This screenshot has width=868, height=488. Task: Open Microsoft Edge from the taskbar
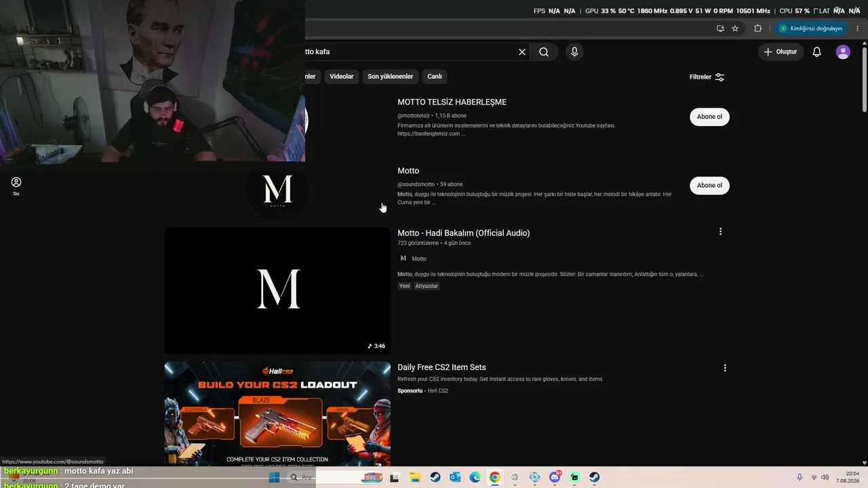[x=475, y=477]
